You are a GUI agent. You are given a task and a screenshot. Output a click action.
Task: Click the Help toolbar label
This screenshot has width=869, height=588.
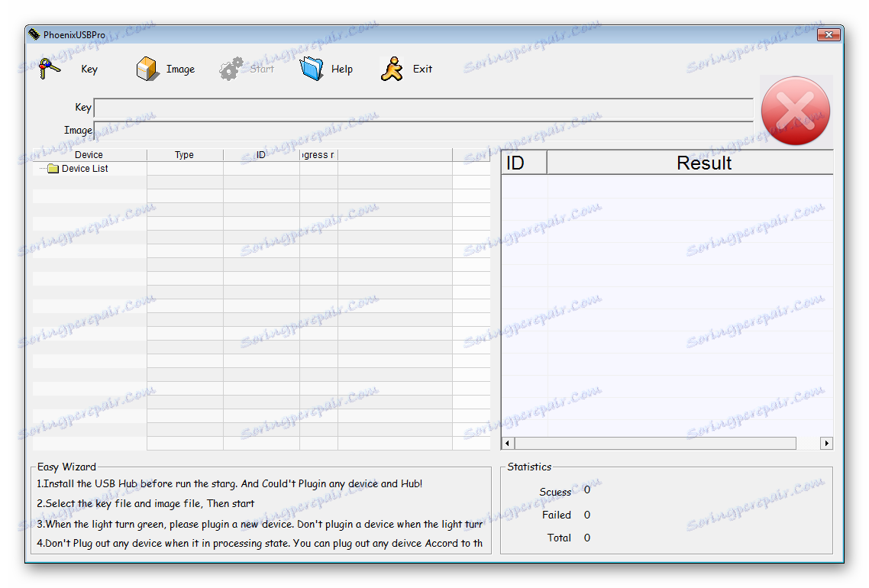342,69
